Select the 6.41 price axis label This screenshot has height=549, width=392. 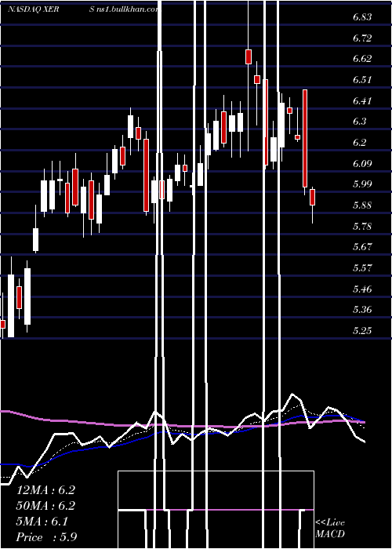click(x=362, y=101)
